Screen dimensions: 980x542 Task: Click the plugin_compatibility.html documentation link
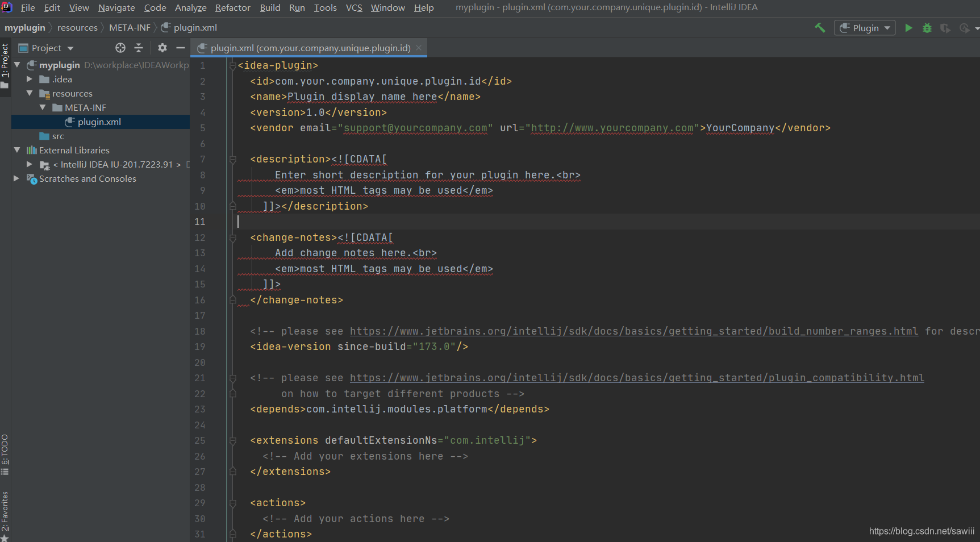(x=637, y=378)
